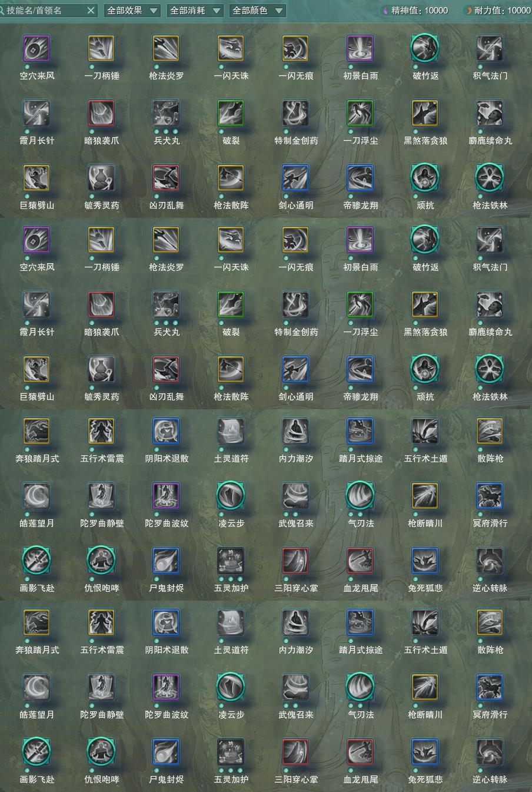Viewport: 532px width, 792px height.
Task: Click the first (upper) 尸鬼封烬 skill icon
Action: (166, 561)
